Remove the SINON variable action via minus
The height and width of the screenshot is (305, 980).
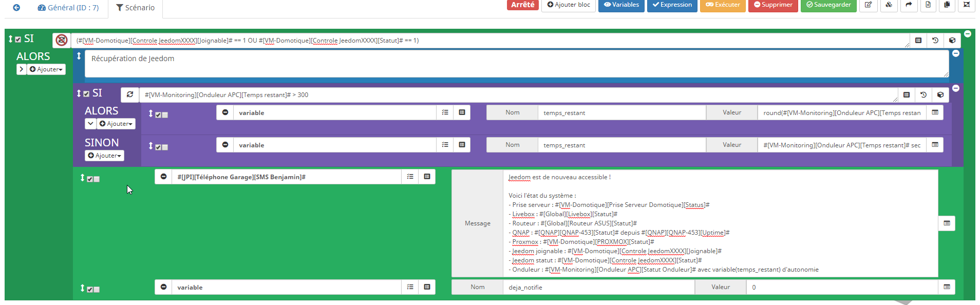coord(225,145)
